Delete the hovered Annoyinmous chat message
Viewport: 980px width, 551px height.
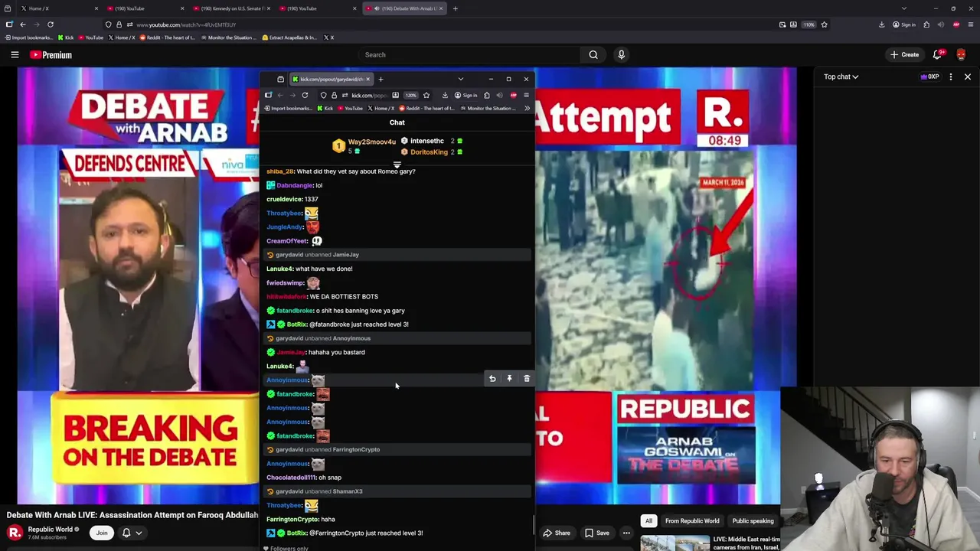tap(527, 379)
